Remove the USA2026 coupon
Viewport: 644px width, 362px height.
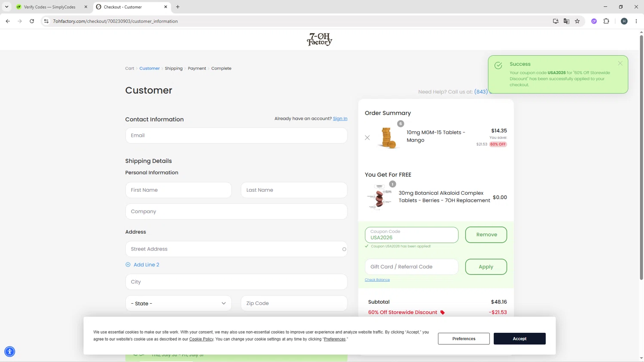click(x=486, y=235)
